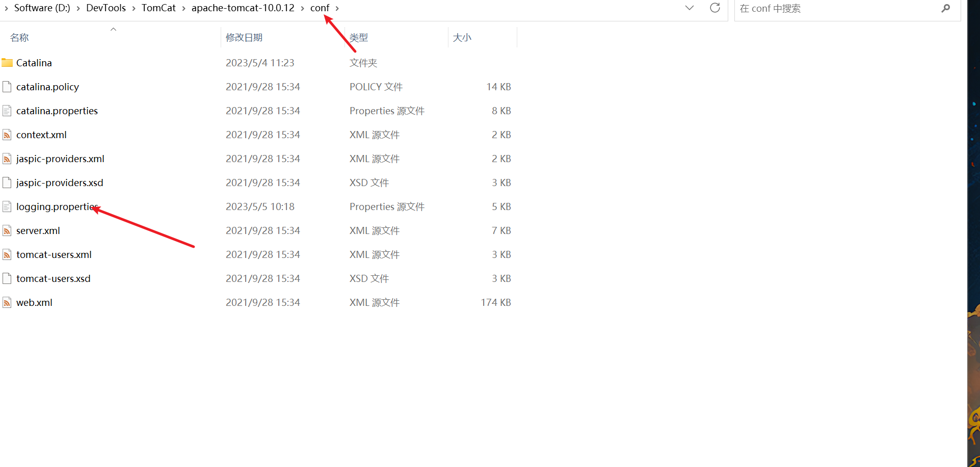Select the server.xml file icon
Image resolution: width=980 pixels, height=467 pixels.
point(7,230)
